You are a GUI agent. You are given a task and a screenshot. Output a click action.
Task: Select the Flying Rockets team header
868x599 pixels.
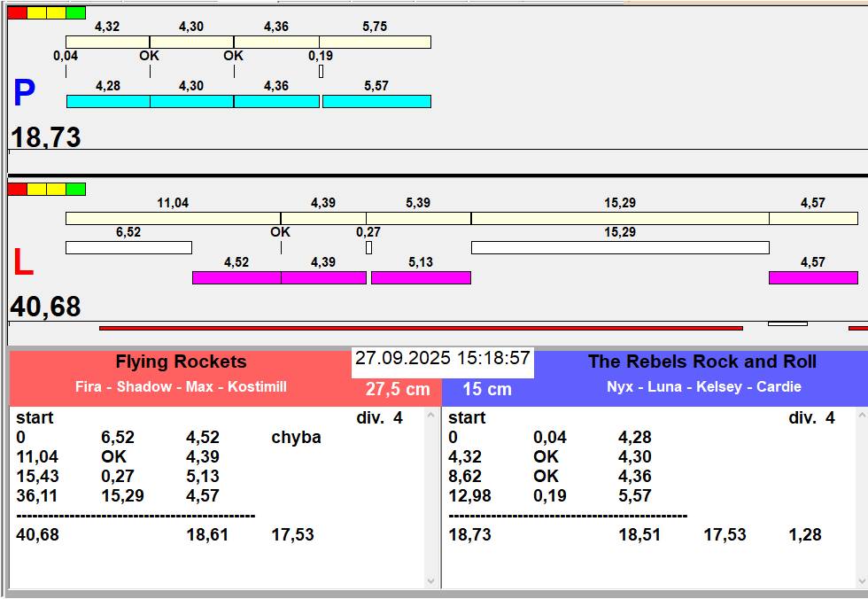tap(181, 362)
